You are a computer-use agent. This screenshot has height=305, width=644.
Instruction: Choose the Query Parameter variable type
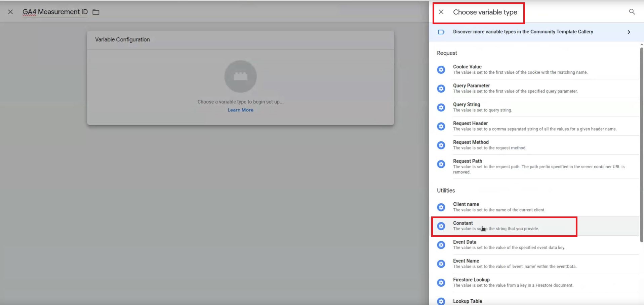pyautogui.click(x=537, y=89)
